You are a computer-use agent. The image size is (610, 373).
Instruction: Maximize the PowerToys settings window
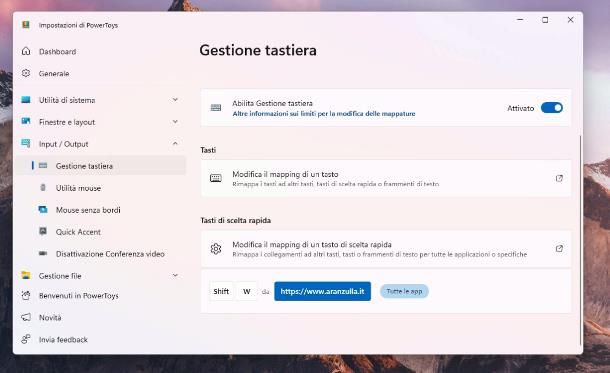[x=545, y=20]
